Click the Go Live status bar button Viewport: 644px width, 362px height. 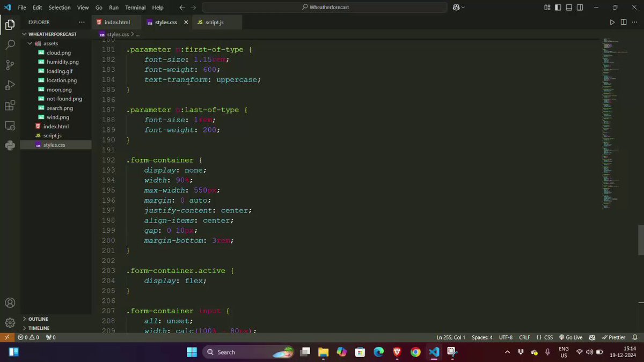pos(570,337)
